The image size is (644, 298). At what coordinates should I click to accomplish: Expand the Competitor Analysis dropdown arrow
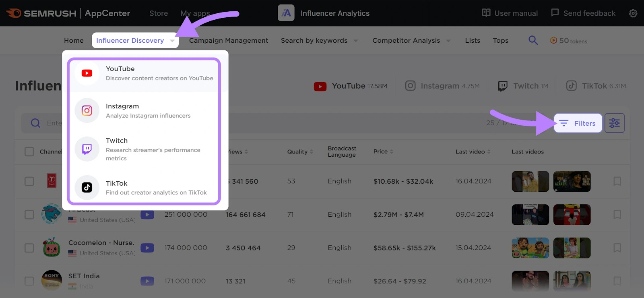point(448,41)
